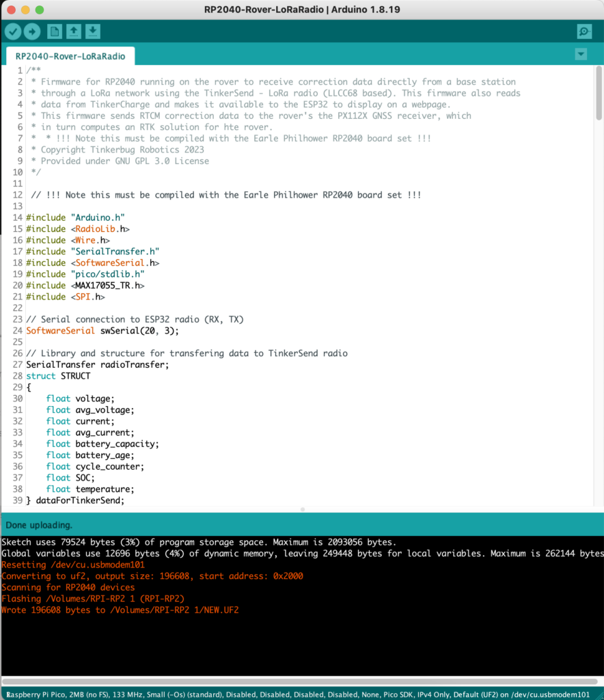
Task: Click '} dataForTinkerSend;' line
Action: coord(75,500)
